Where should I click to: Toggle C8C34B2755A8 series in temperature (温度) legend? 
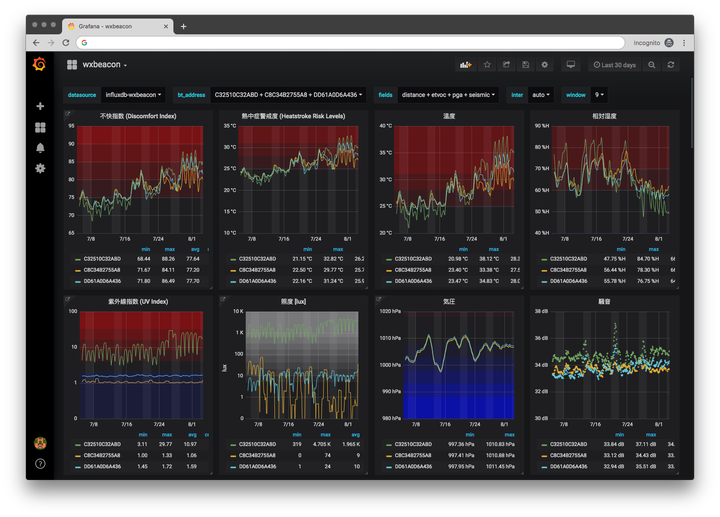[409, 270]
